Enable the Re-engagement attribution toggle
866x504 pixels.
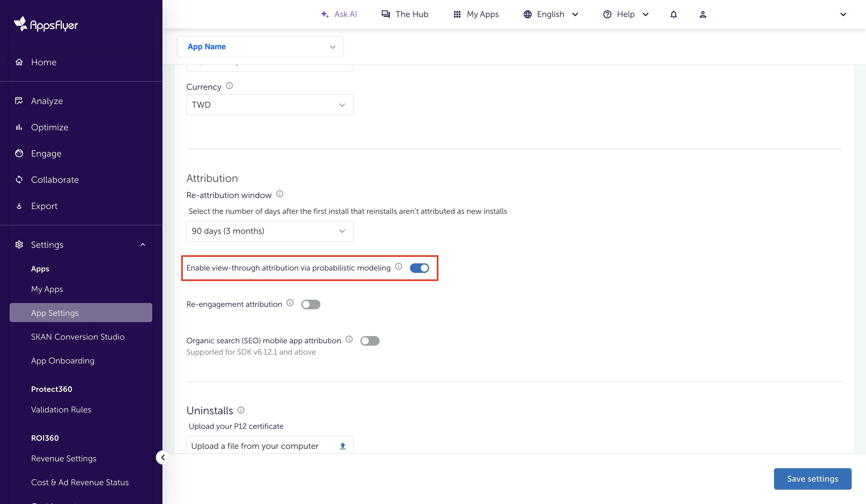point(310,304)
